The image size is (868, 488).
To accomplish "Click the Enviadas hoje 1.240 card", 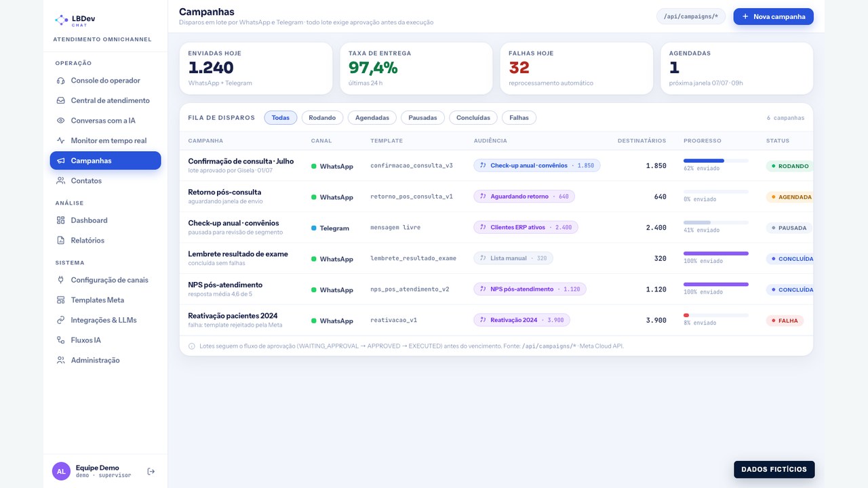I will point(256,68).
